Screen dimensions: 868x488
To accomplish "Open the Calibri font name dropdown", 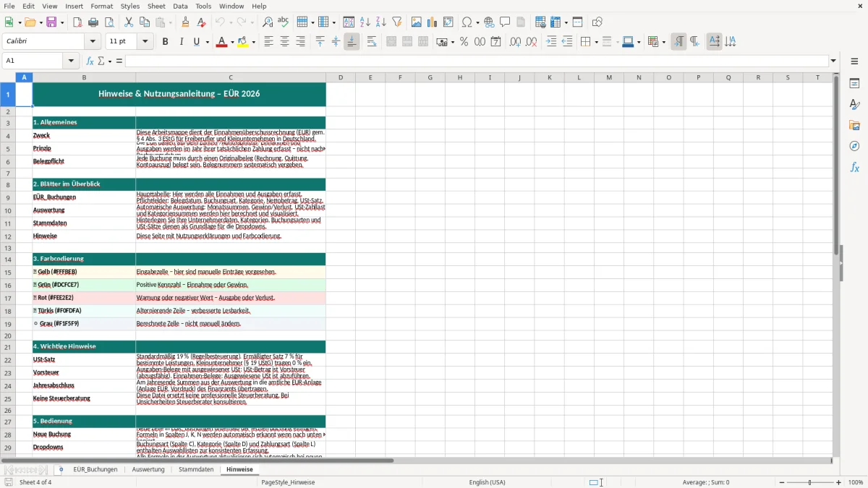I will pyautogui.click(x=94, y=42).
